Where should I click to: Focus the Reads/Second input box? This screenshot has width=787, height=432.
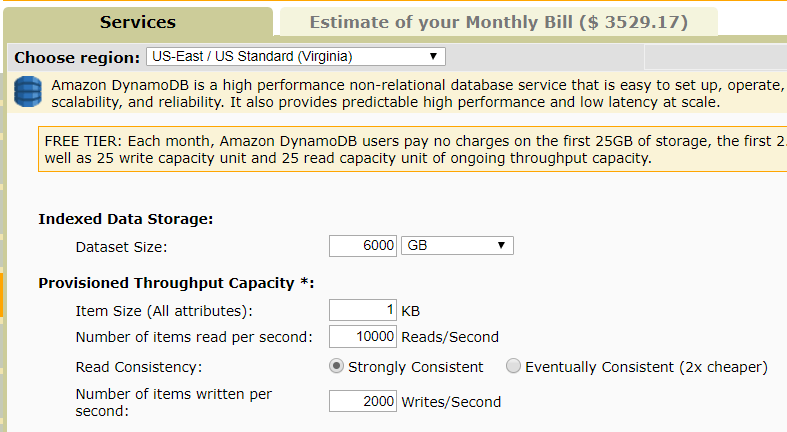[x=363, y=336]
